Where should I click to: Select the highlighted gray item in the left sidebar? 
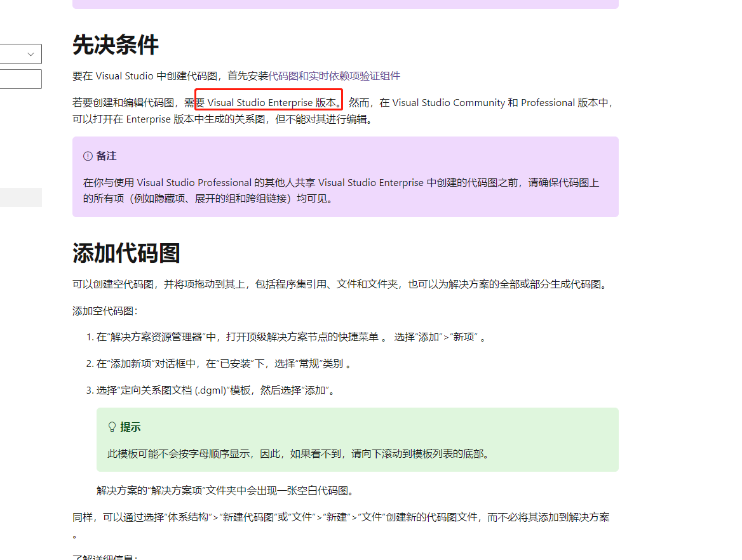(21, 197)
